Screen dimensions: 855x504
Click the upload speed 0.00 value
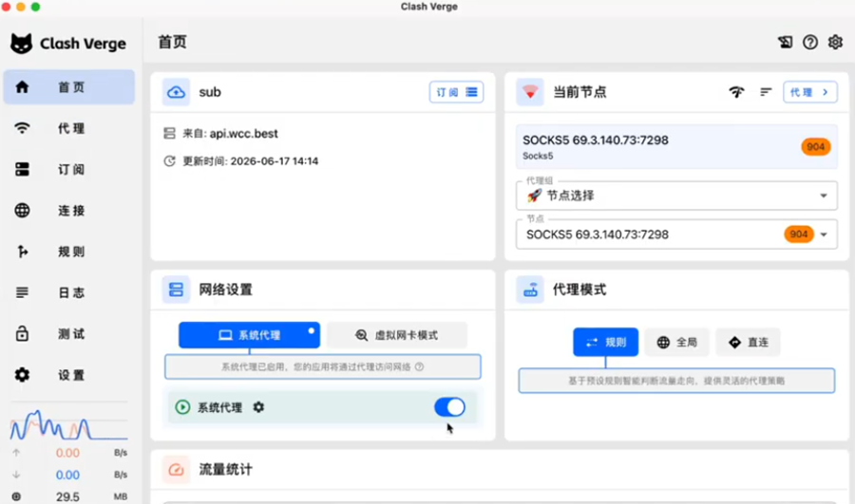tap(67, 453)
